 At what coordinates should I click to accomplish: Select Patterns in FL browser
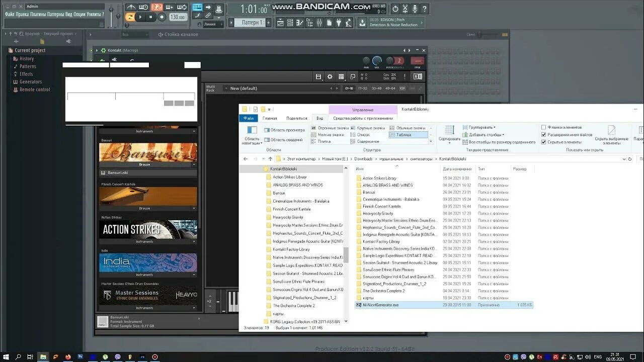tap(28, 66)
